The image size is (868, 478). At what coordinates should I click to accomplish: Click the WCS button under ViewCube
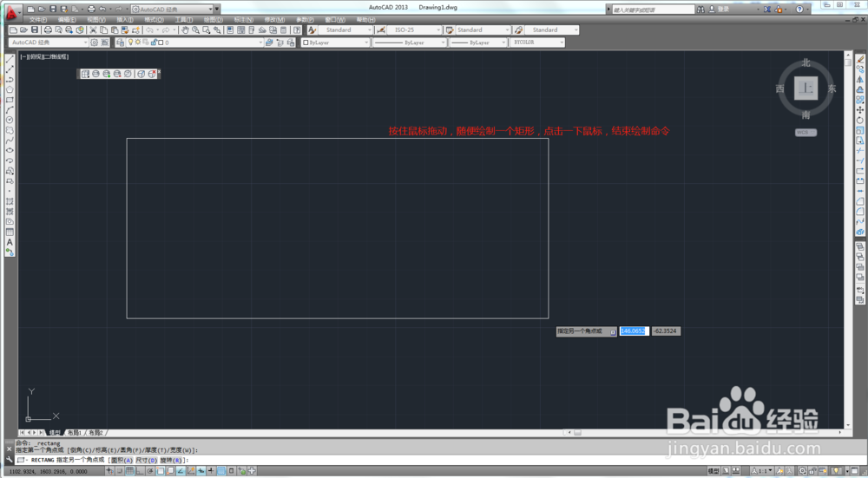(806, 132)
